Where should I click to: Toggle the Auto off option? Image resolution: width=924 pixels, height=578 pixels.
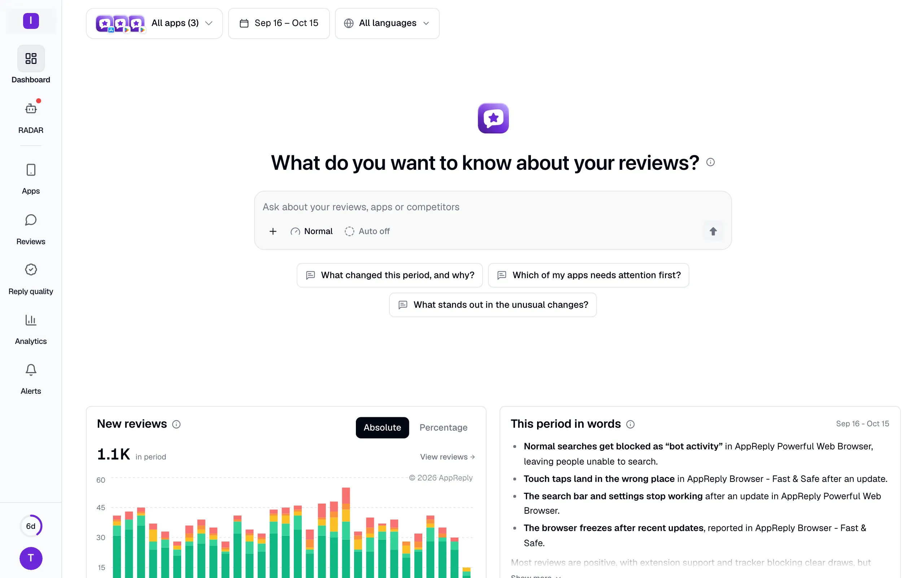[x=367, y=231]
